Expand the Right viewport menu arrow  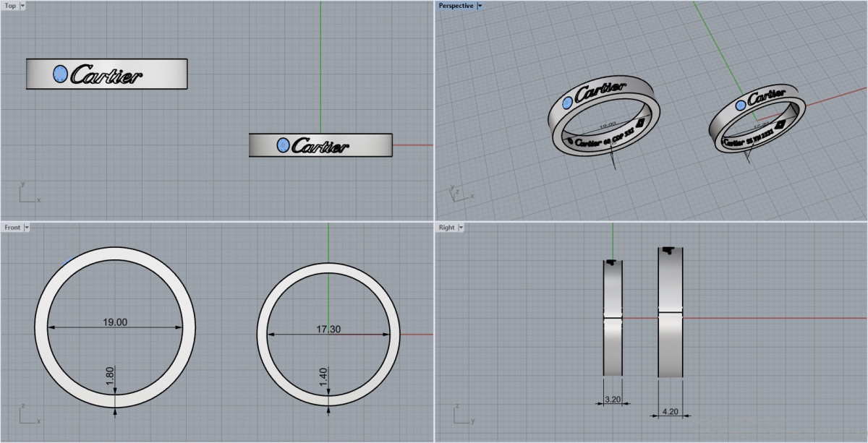click(x=461, y=228)
